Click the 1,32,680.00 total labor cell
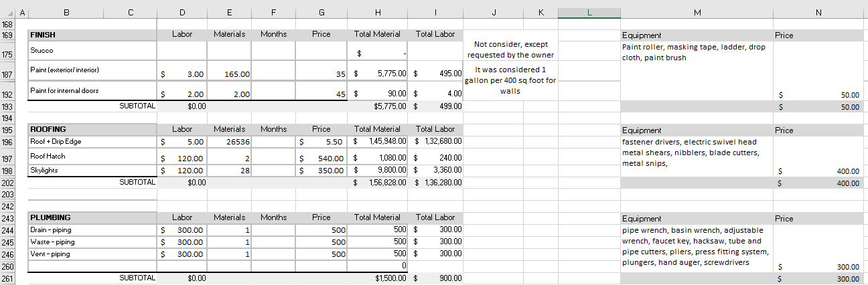Image resolution: width=868 pixels, height=285 pixels. coord(436,142)
